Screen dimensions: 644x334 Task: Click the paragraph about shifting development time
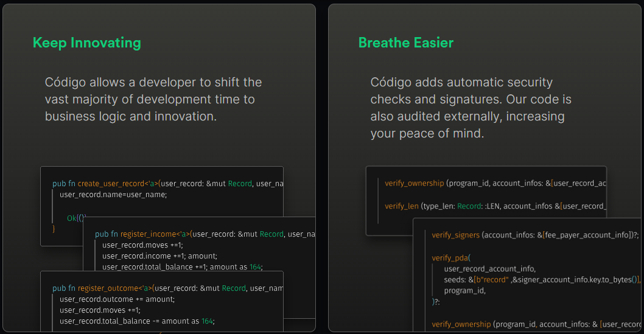pos(153,99)
